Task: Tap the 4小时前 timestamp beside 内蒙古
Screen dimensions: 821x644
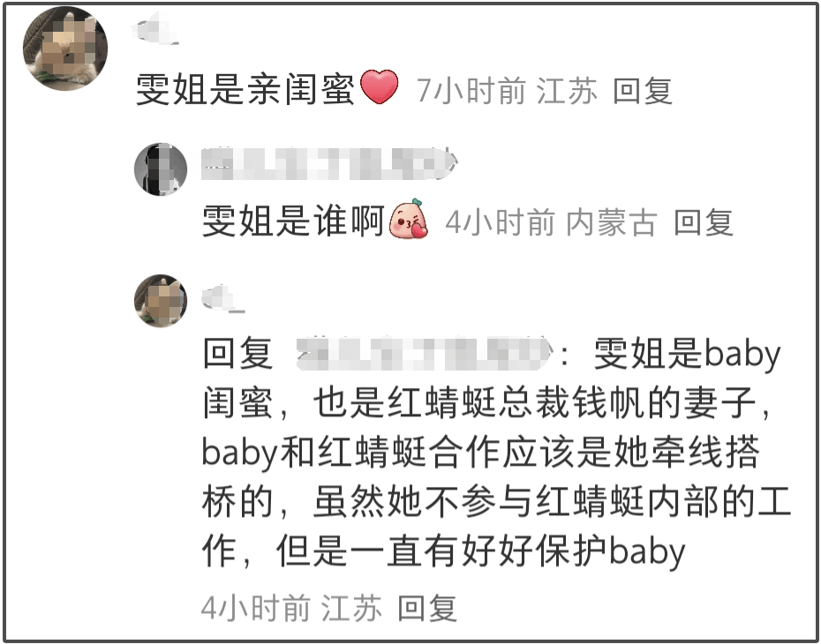Action: (x=500, y=222)
